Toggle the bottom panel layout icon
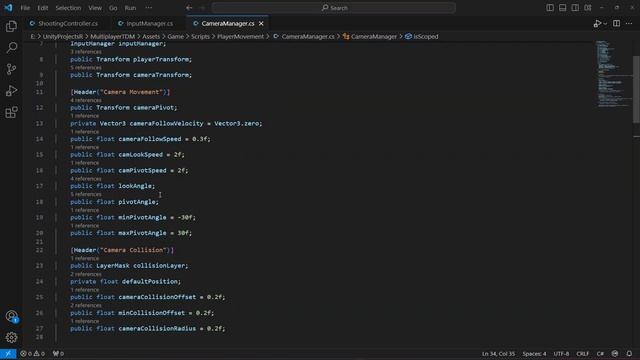Viewport: 640px width, 360px height. (x=562, y=8)
